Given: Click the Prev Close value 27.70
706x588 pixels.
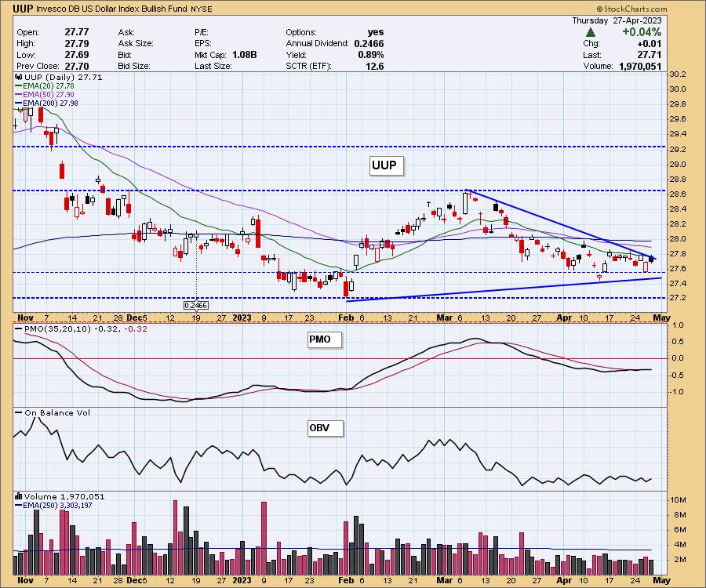Looking at the screenshot, I should tap(77, 66).
